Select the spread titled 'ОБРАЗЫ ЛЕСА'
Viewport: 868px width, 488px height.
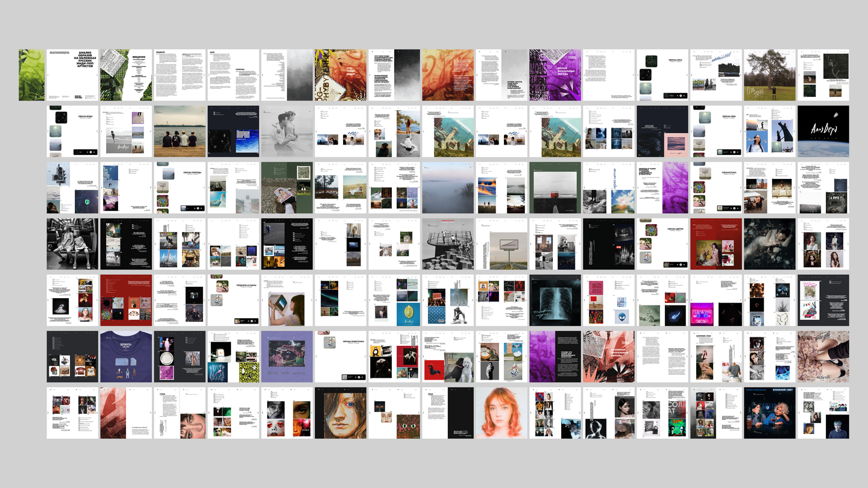point(662,75)
